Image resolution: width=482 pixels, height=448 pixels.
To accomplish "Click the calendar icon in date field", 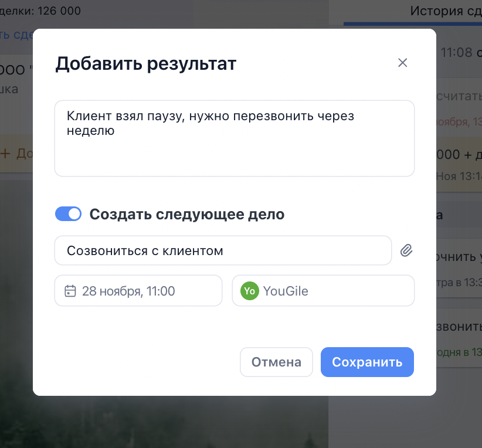I will [70, 291].
